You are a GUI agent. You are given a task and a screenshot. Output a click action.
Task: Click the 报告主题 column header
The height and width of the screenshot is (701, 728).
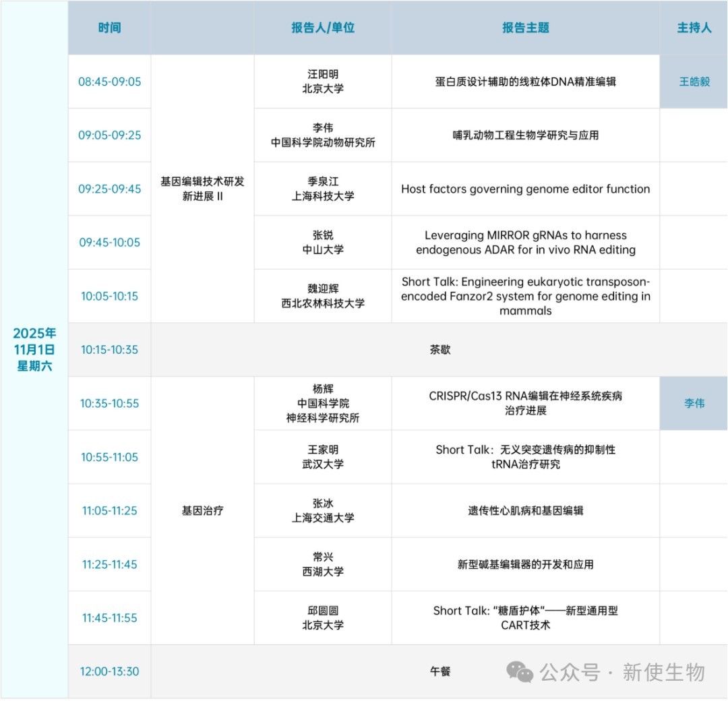[525, 28]
